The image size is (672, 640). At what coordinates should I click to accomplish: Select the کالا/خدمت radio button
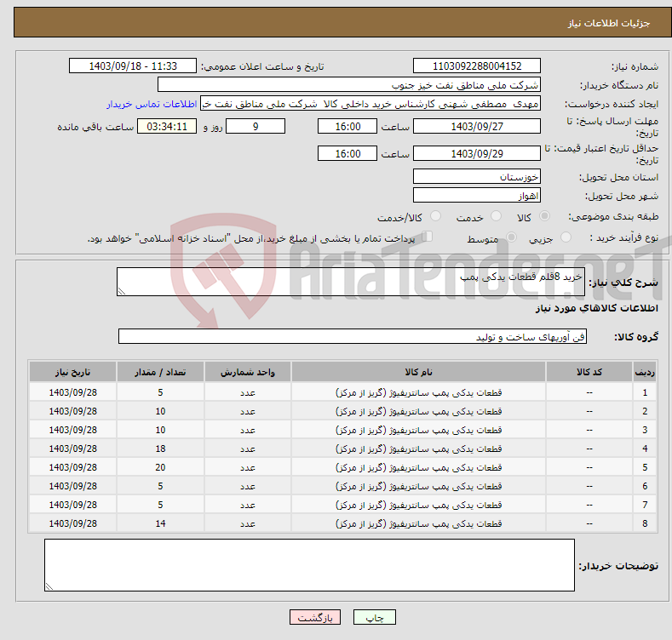(x=435, y=216)
